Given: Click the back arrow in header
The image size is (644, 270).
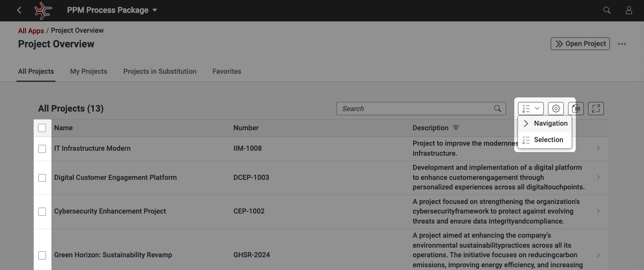Looking at the screenshot, I should click(x=19, y=10).
